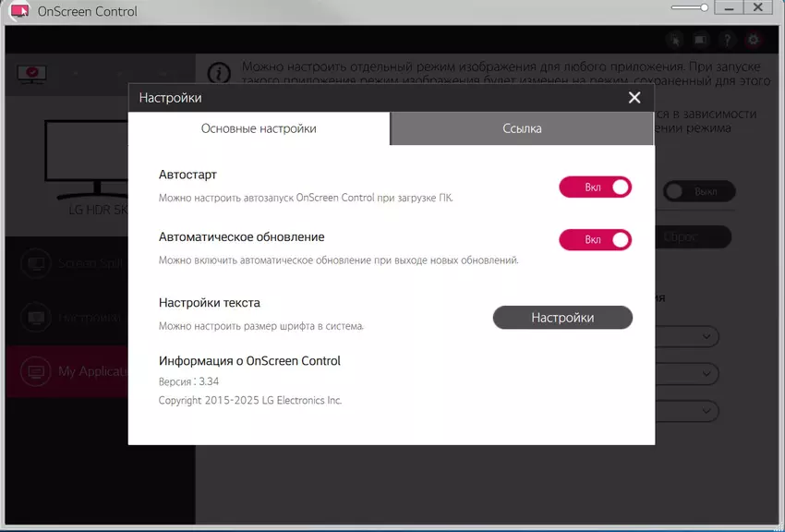
Task: Close the Настройки dialog with X
Action: 634,98
